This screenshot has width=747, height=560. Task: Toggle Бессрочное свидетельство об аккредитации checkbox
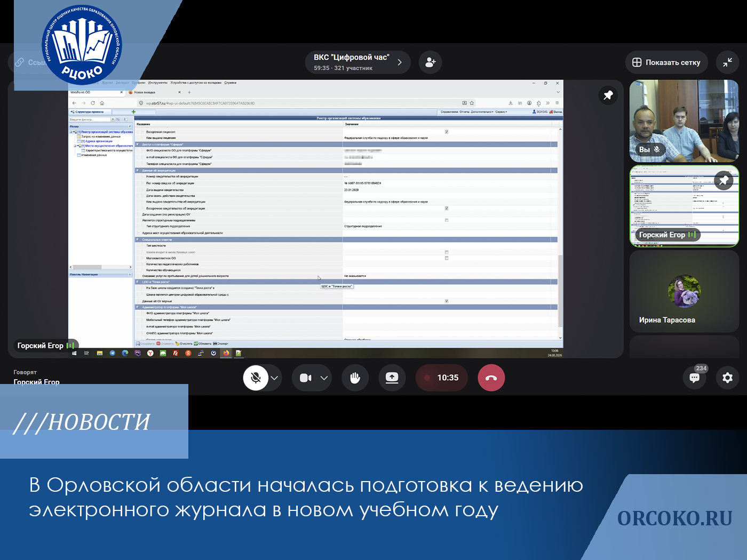447,209
